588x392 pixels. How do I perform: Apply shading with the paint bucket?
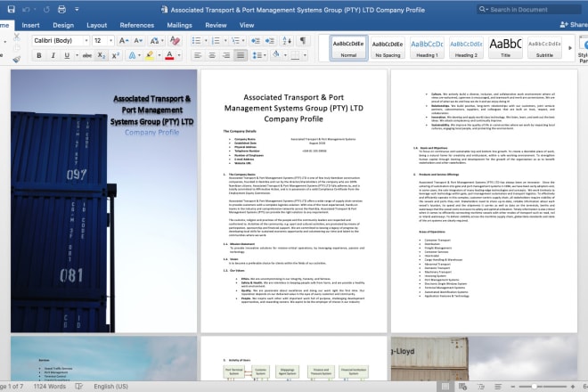click(276, 55)
